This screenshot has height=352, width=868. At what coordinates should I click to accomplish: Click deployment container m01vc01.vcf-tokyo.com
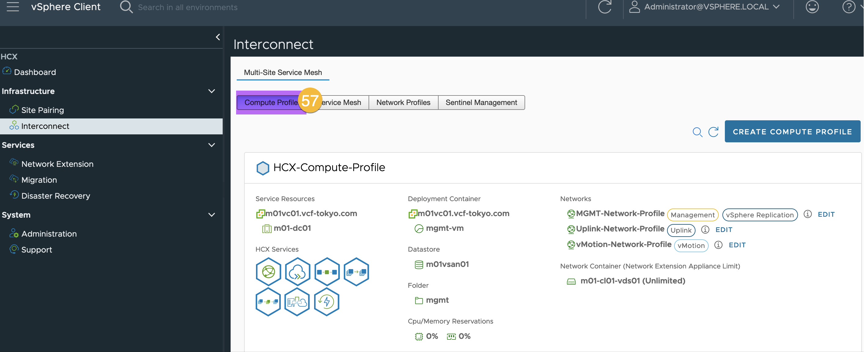(463, 213)
